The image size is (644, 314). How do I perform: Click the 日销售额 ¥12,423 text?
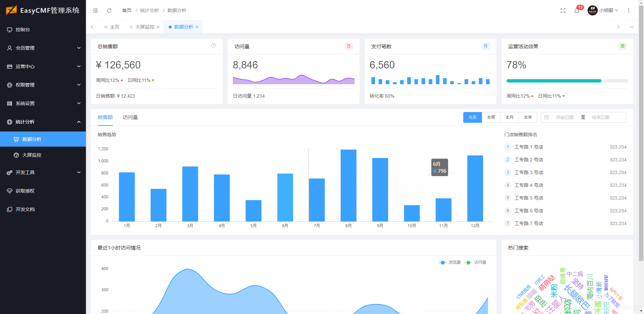pos(116,96)
